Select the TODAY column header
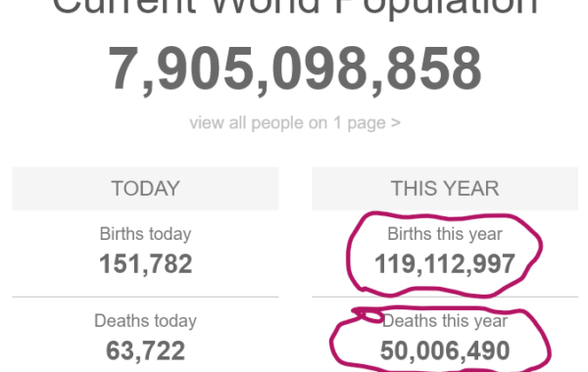 point(145,188)
